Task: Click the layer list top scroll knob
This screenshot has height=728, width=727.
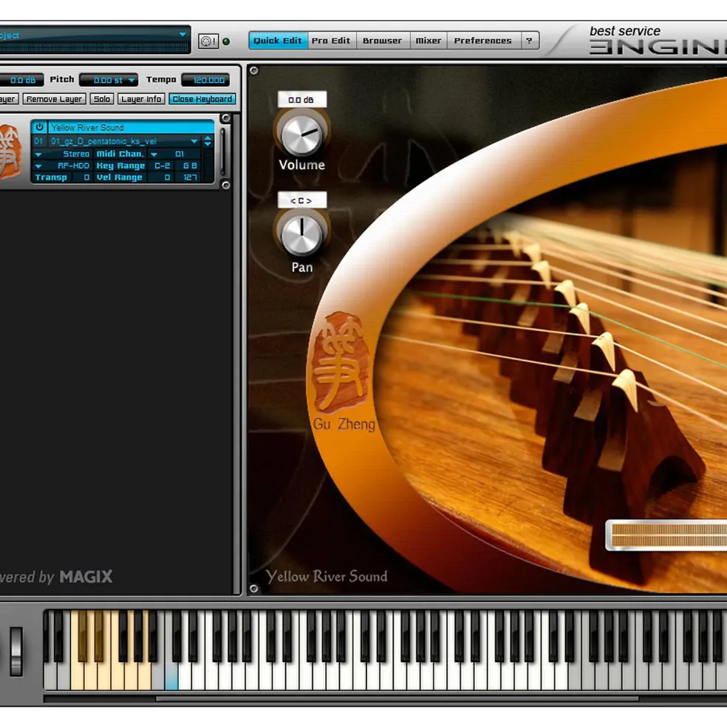Action: (225, 118)
